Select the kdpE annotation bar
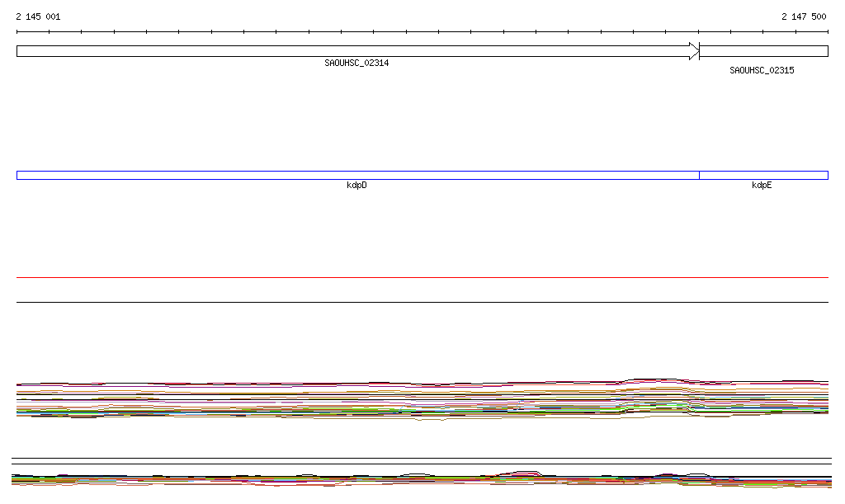Viewport: 845px width, 504px height. coord(763,175)
